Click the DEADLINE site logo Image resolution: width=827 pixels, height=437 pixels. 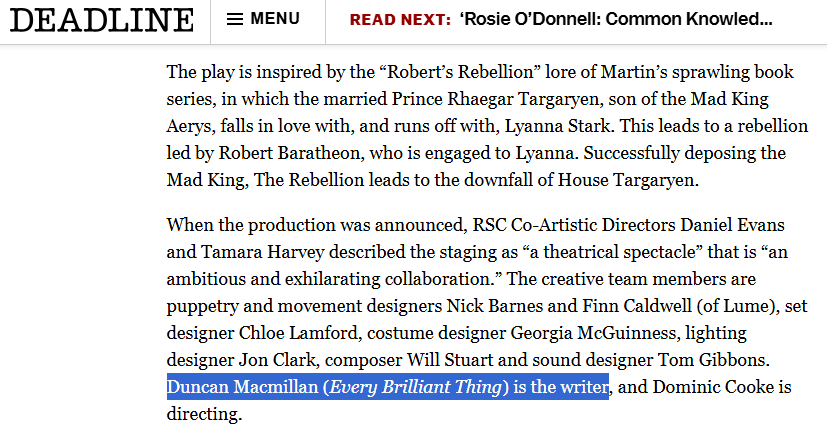click(102, 20)
